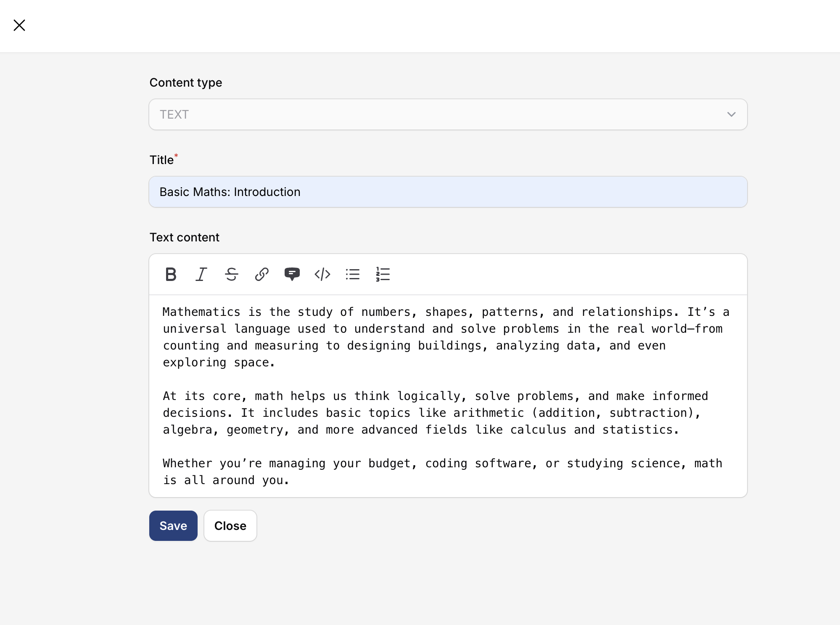Click the "Text content" label

coord(185,237)
